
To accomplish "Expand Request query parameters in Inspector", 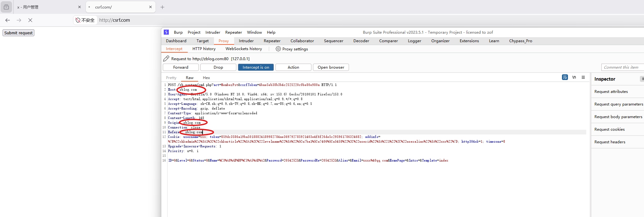I will click(x=617, y=104).
